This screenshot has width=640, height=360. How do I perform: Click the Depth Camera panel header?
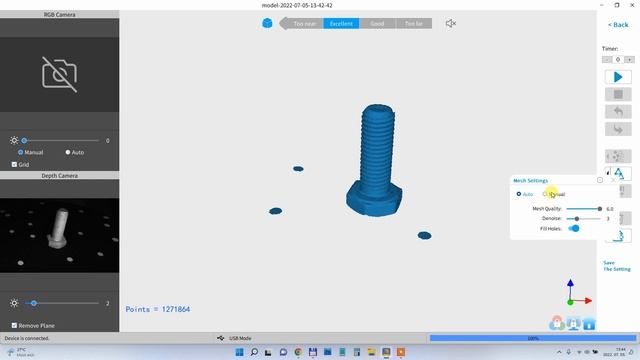(x=60, y=176)
